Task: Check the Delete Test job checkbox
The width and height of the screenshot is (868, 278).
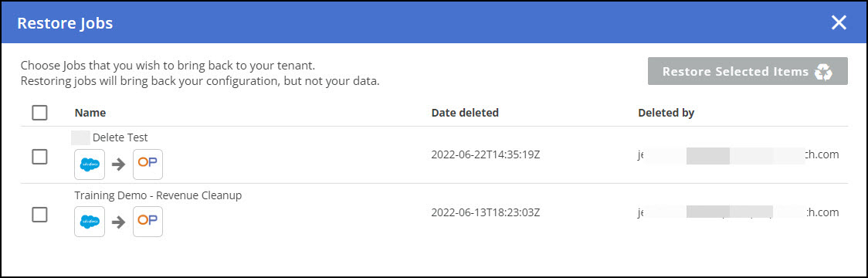Action: [x=40, y=158]
